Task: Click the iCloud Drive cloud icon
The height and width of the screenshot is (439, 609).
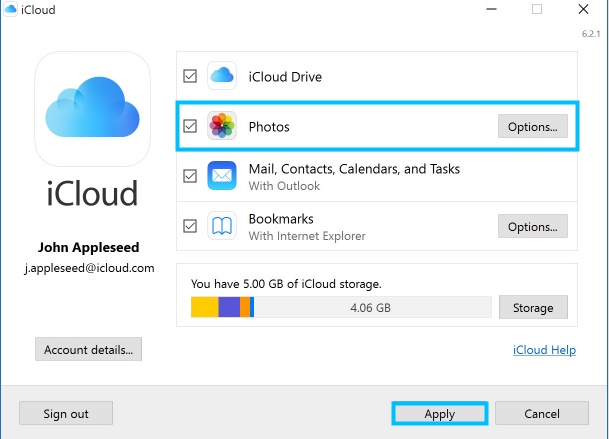Action: 221,77
